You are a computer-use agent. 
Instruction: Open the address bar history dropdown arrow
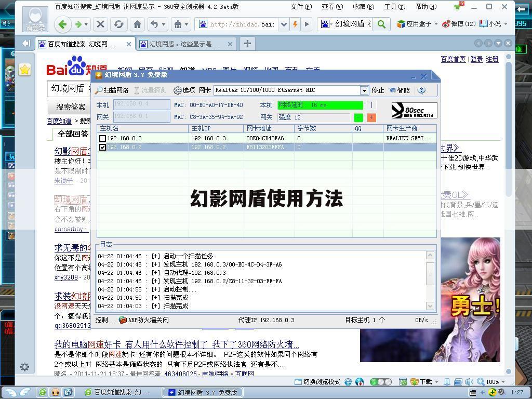click(x=284, y=24)
